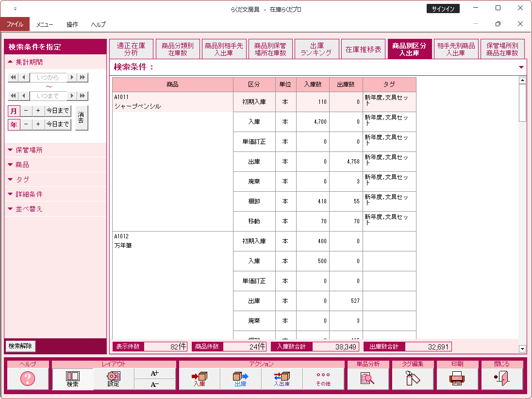Screen dimensions: 532x399
Task: Expand the タグ filter section
Action: pyautogui.click(x=56, y=180)
